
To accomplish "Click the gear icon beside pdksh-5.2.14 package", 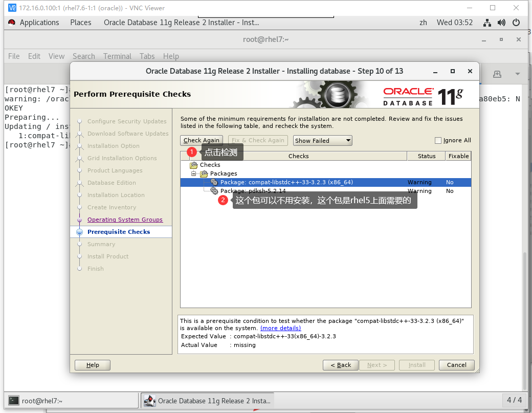I will click(x=214, y=191).
